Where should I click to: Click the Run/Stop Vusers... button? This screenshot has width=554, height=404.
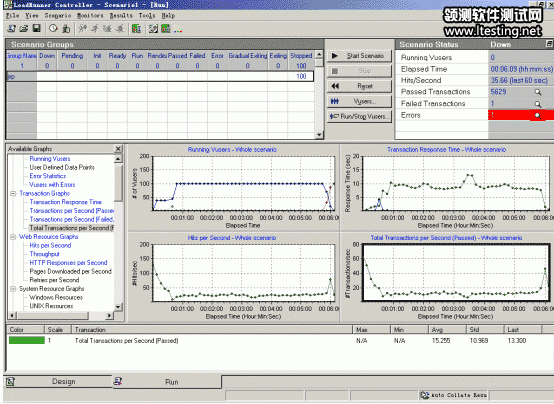[359, 116]
